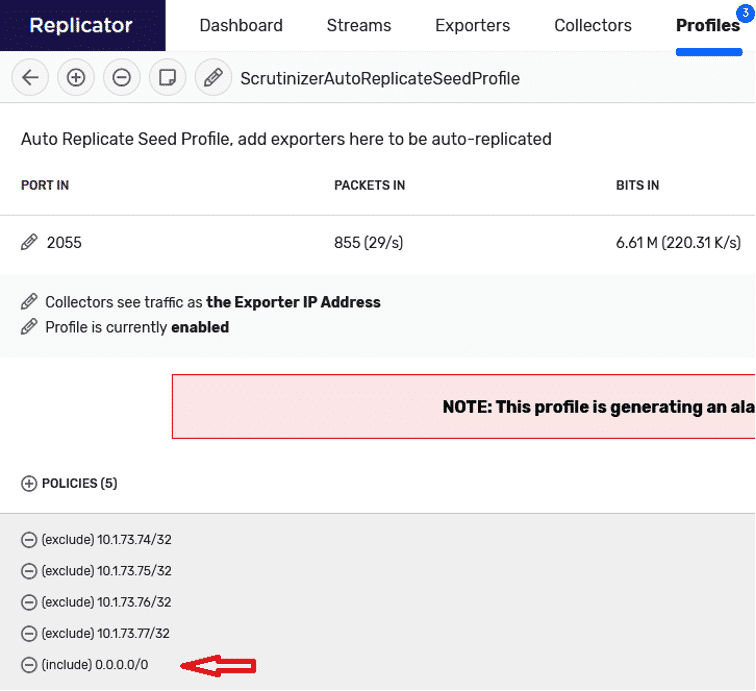The width and height of the screenshot is (756, 691).
Task: Edit port 2055 via pencil icon
Action: pyautogui.click(x=29, y=242)
